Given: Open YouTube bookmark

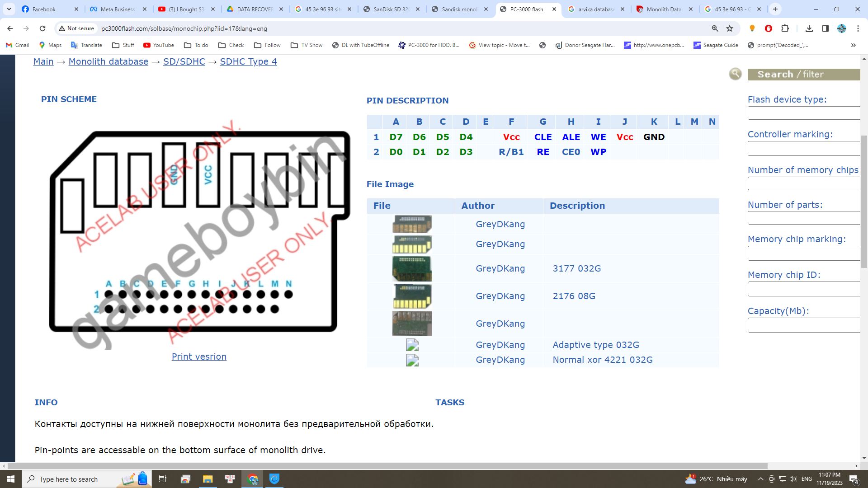Looking at the screenshot, I should click(159, 45).
